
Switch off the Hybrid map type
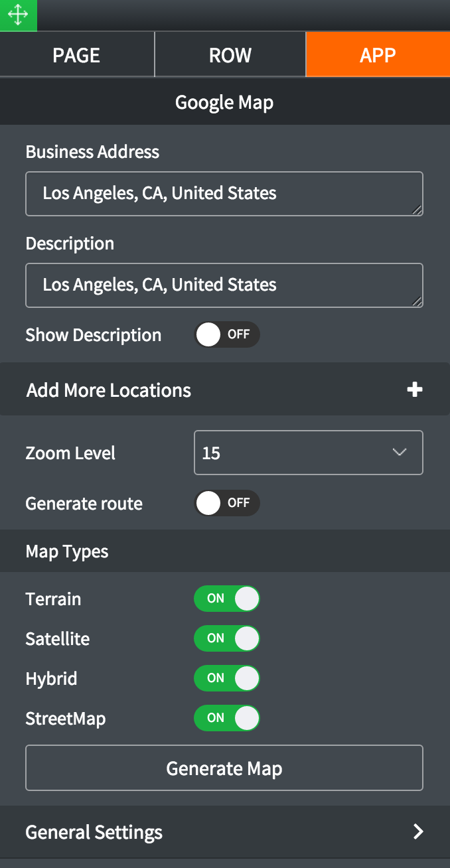click(x=226, y=678)
